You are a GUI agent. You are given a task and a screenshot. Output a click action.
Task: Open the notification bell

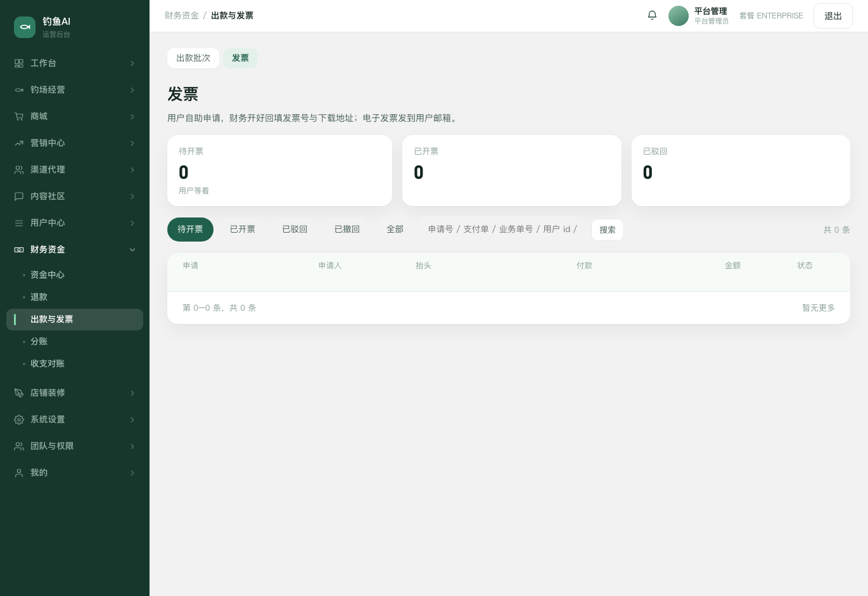(652, 15)
